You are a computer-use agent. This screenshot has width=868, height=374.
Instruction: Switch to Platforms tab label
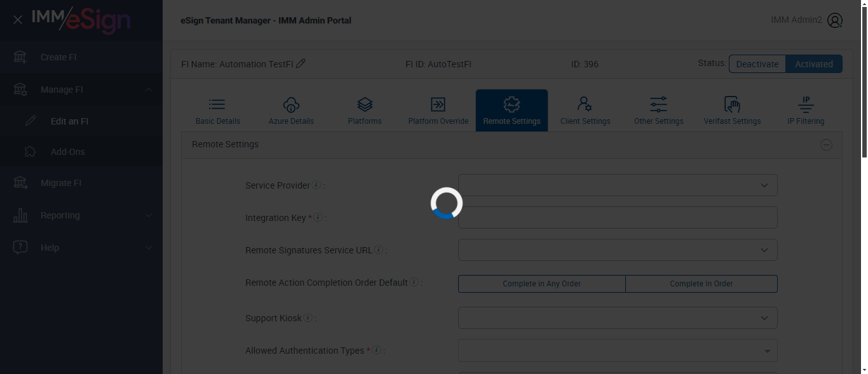pyautogui.click(x=365, y=121)
